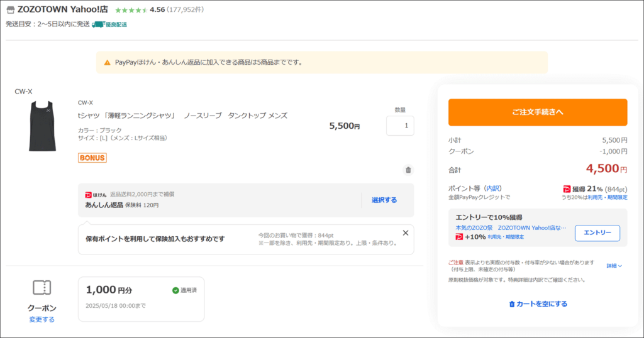
Task: Click the 優良配送 truck badge
Action: coord(109,25)
